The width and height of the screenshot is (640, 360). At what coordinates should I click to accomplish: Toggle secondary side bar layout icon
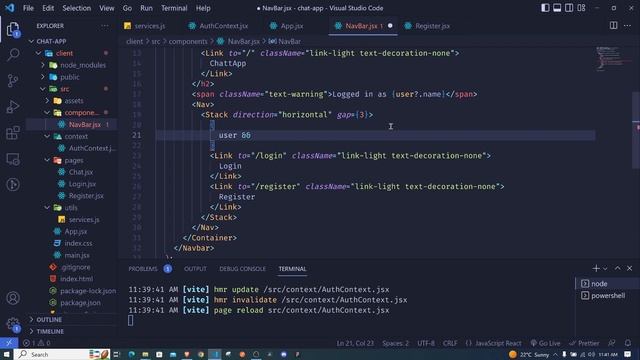[x=569, y=8]
